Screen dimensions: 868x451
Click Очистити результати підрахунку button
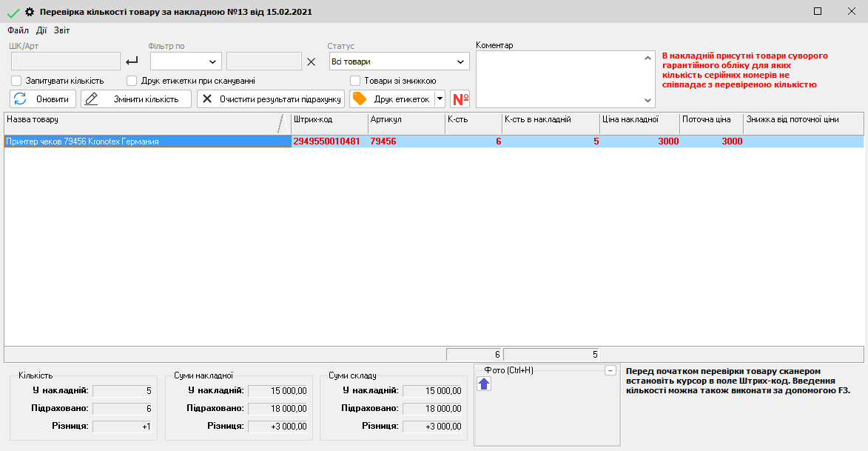coord(270,99)
